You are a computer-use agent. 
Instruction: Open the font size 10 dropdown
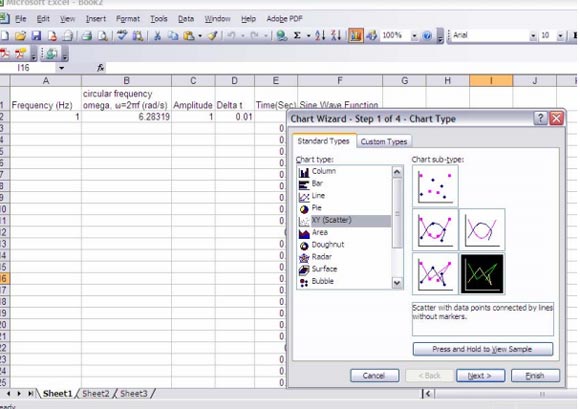tap(560, 36)
